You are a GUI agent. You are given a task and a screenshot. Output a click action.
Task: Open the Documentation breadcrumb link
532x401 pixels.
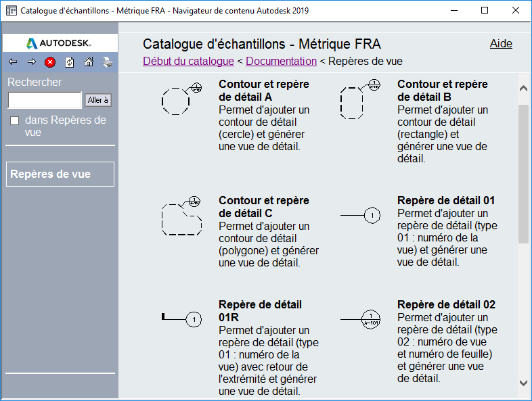tap(281, 62)
